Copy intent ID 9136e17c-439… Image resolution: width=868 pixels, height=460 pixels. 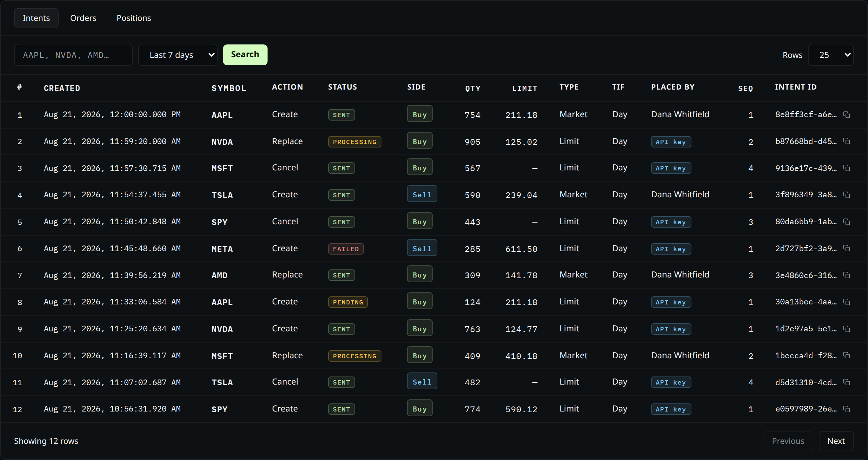click(x=846, y=168)
